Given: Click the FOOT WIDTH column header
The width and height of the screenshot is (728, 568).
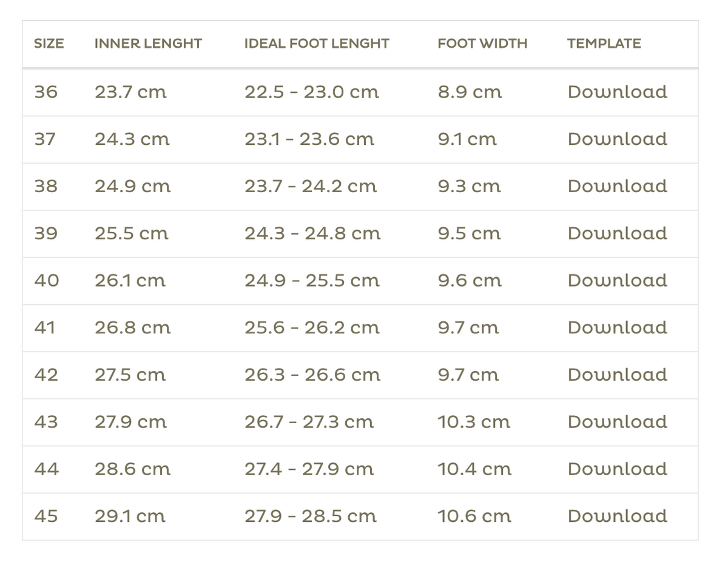Looking at the screenshot, I should pyautogui.click(x=482, y=44).
